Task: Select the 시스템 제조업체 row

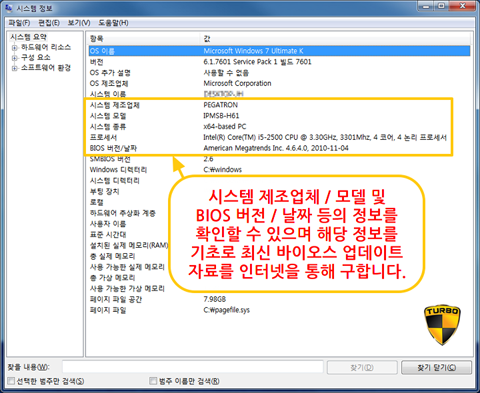Action: 279,105
